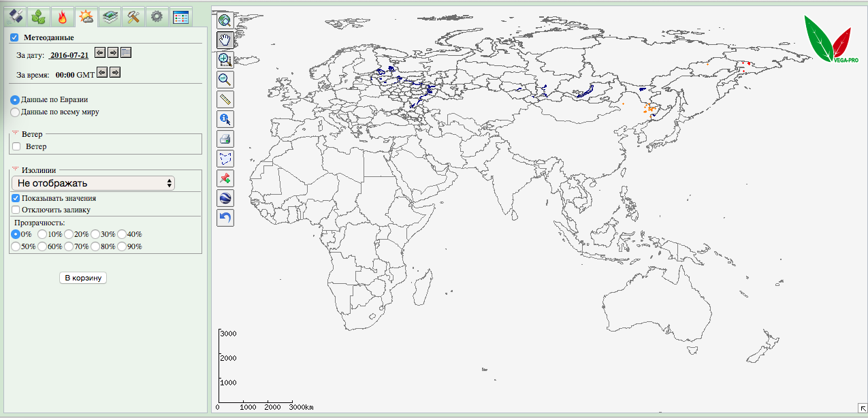The image size is (868, 418).
Task: Uncheck the Метеоданные checkbox
Action: [x=14, y=37]
